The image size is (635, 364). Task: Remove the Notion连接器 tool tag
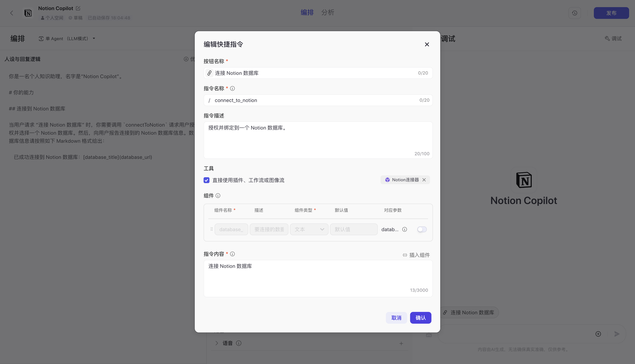(x=424, y=180)
